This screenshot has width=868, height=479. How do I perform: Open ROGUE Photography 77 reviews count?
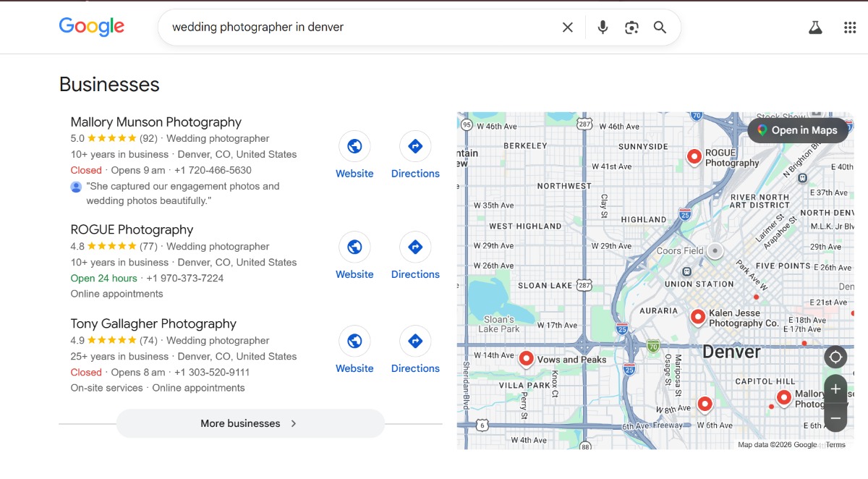(x=148, y=246)
